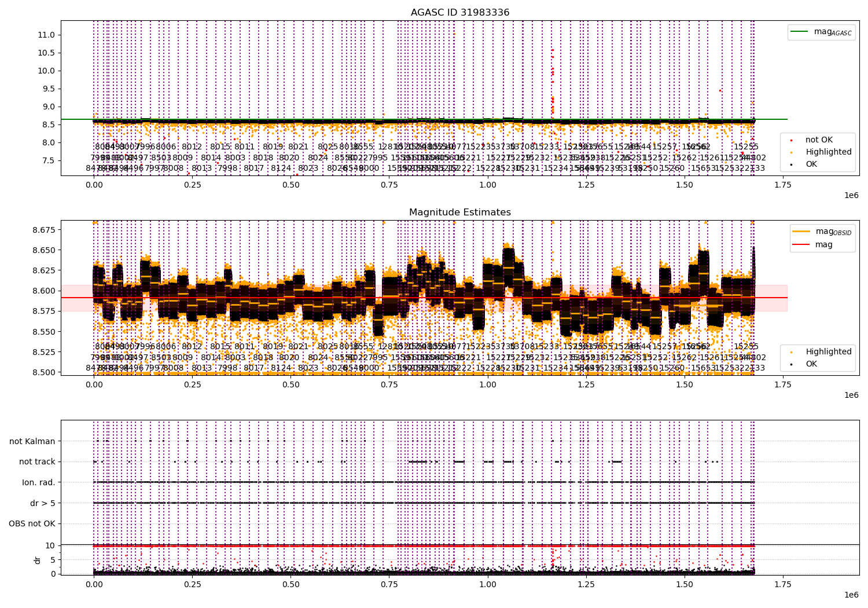
Task: Click the 8.625 y-axis tick label
Action: (x=44, y=270)
